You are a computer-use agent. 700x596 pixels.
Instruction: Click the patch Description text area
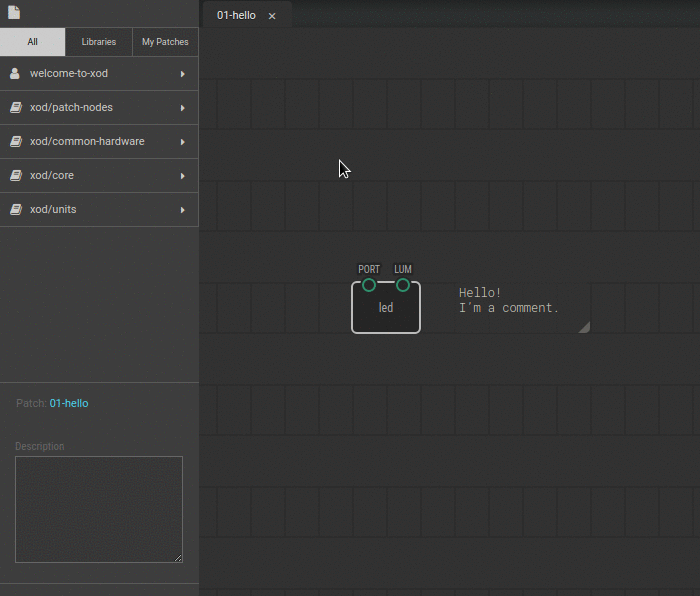point(98,509)
